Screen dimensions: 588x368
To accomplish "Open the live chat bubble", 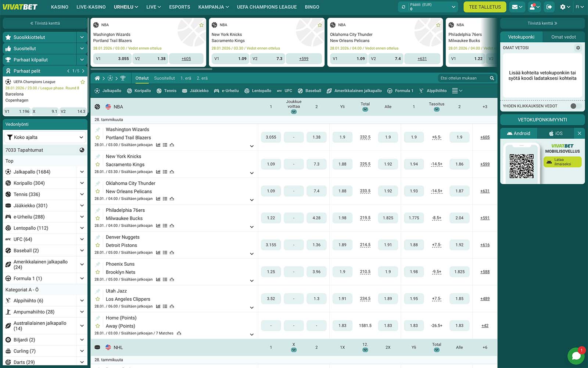I will coord(576,356).
